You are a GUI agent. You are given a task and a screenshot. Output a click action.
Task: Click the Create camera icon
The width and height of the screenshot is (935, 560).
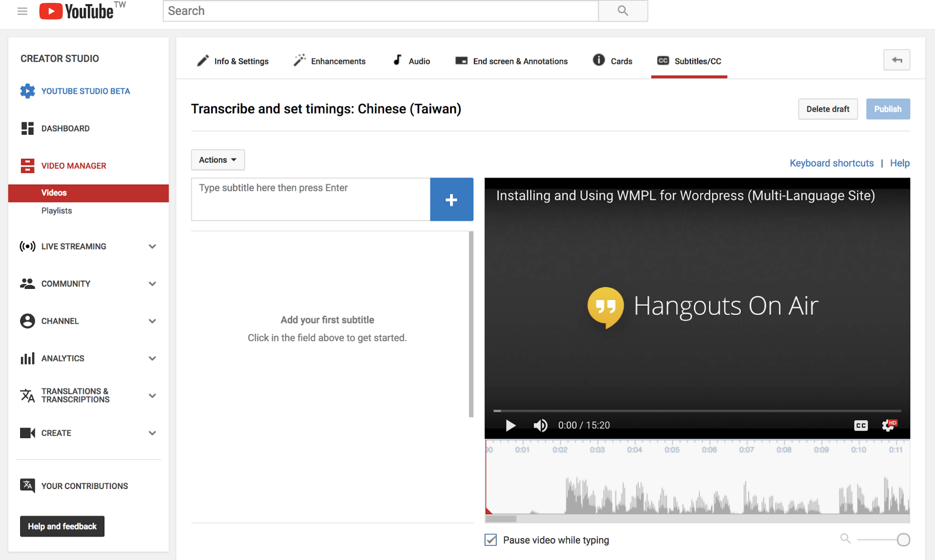(28, 433)
